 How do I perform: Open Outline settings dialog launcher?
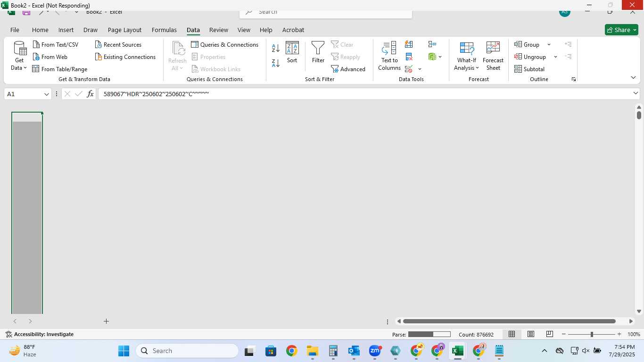point(574,79)
